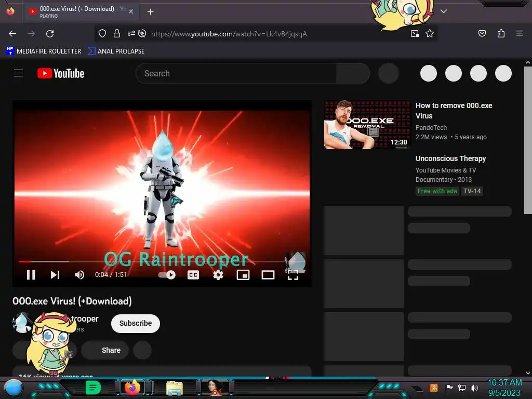Close the 000.exe Virus tab
This screenshot has width=532, height=399.
click(x=131, y=11)
